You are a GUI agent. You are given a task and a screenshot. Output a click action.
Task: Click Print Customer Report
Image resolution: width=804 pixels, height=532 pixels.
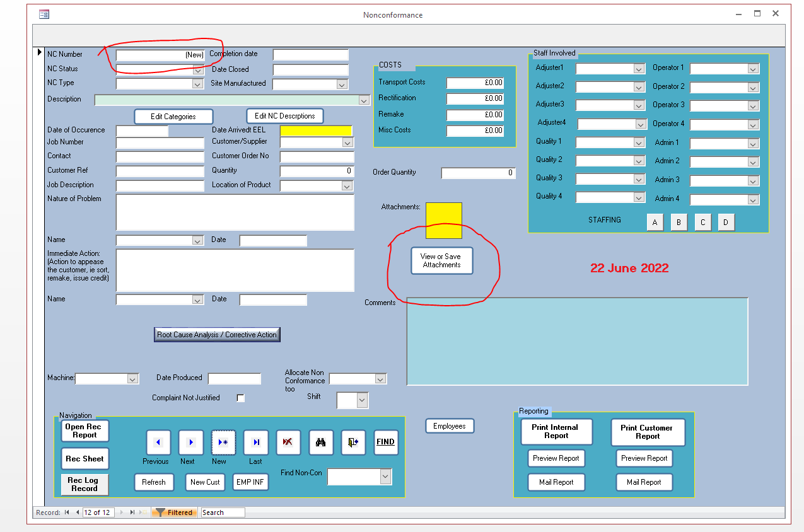(648, 432)
